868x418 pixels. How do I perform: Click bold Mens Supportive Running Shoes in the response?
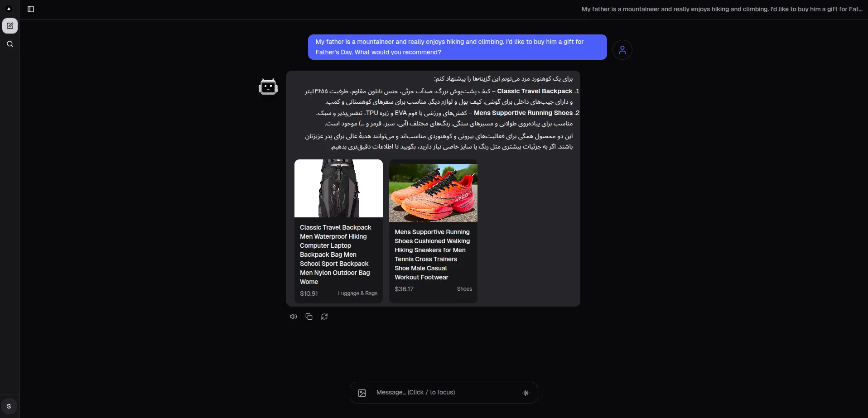pyautogui.click(x=523, y=113)
